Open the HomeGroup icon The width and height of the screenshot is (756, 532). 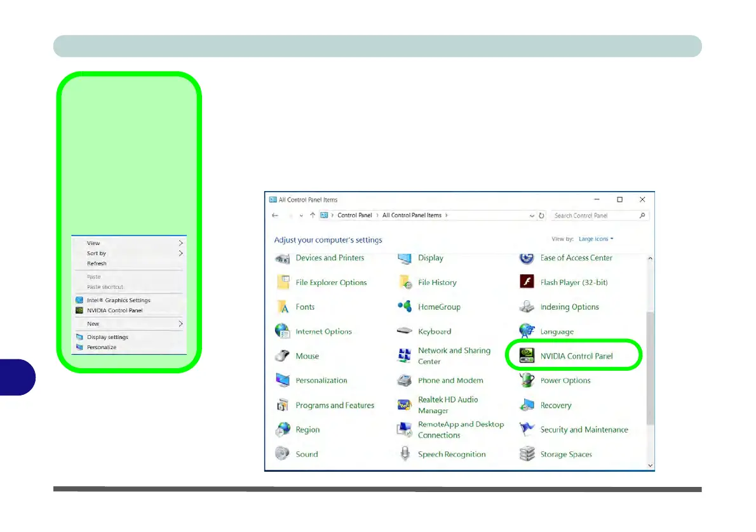(x=405, y=306)
